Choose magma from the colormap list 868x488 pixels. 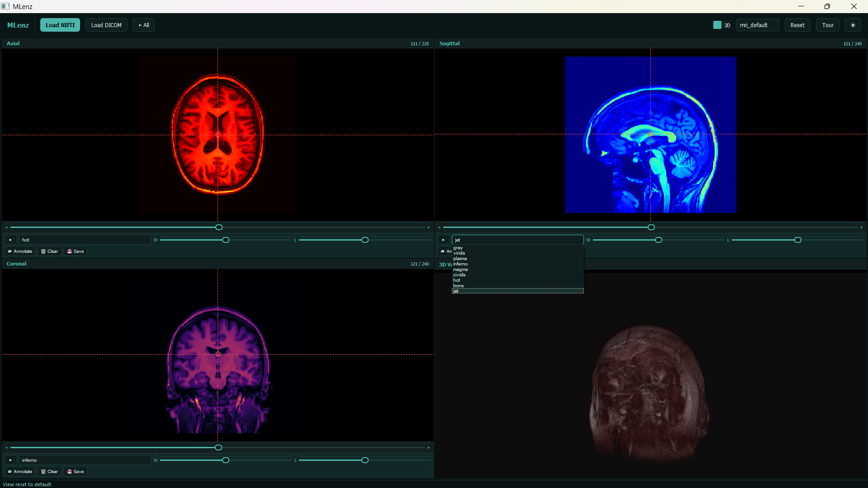[x=518, y=270]
